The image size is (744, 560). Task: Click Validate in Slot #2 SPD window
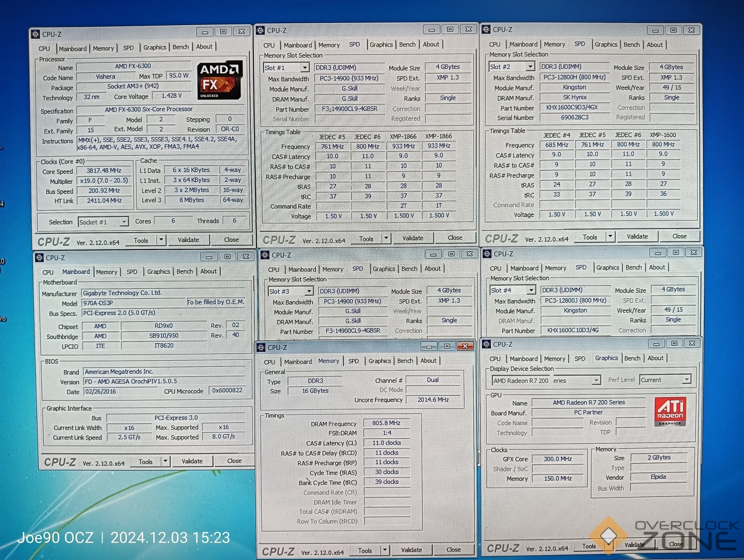(x=637, y=237)
